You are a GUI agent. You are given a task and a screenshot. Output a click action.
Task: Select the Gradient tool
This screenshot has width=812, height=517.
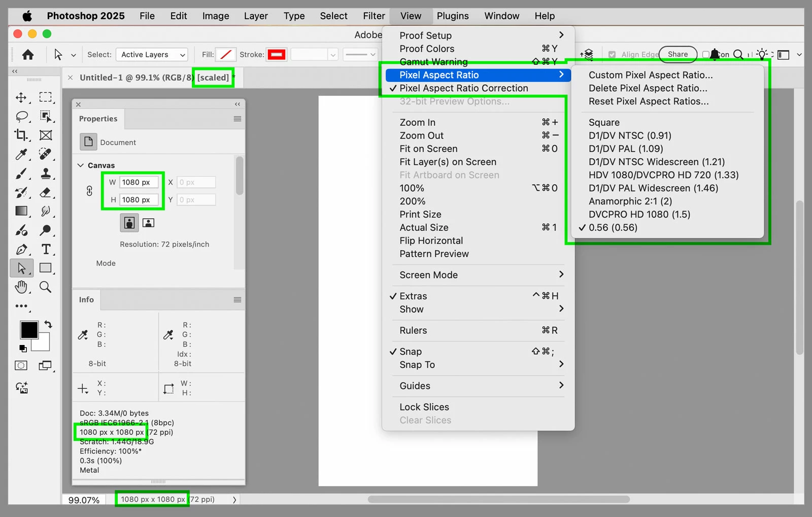coord(21,211)
